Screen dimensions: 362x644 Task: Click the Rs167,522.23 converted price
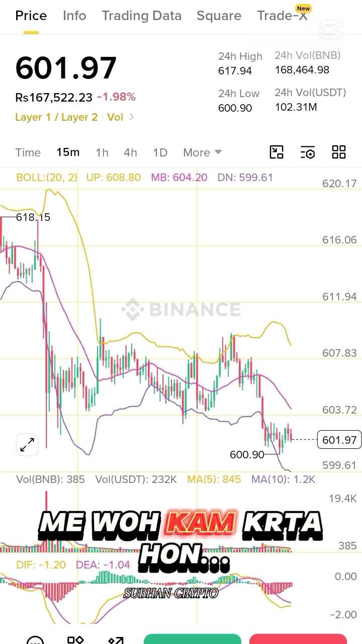(54, 97)
